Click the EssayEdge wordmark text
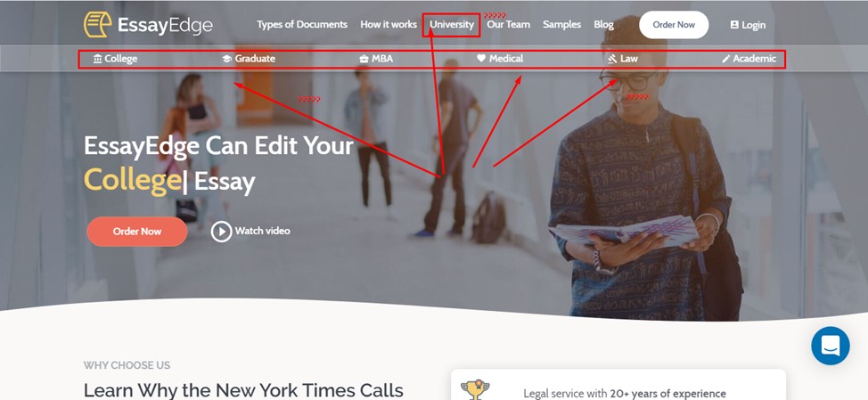This screenshot has width=868, height=400. (x=165, y=25)
